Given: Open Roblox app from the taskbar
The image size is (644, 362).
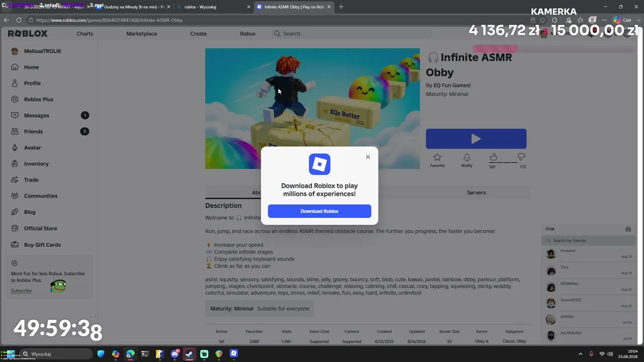Looking at the screenshot, I should pyautogui.click(x=233, y=354).
